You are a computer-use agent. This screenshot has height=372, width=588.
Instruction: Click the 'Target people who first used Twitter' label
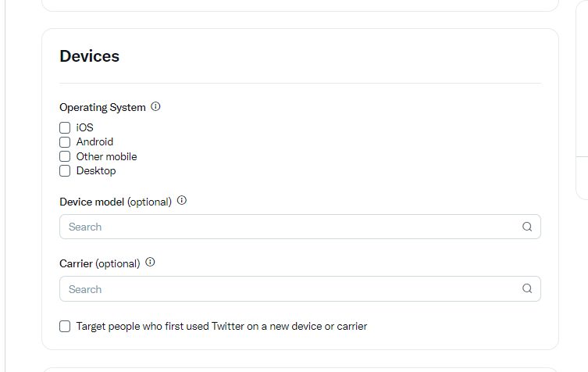point(222,326)
